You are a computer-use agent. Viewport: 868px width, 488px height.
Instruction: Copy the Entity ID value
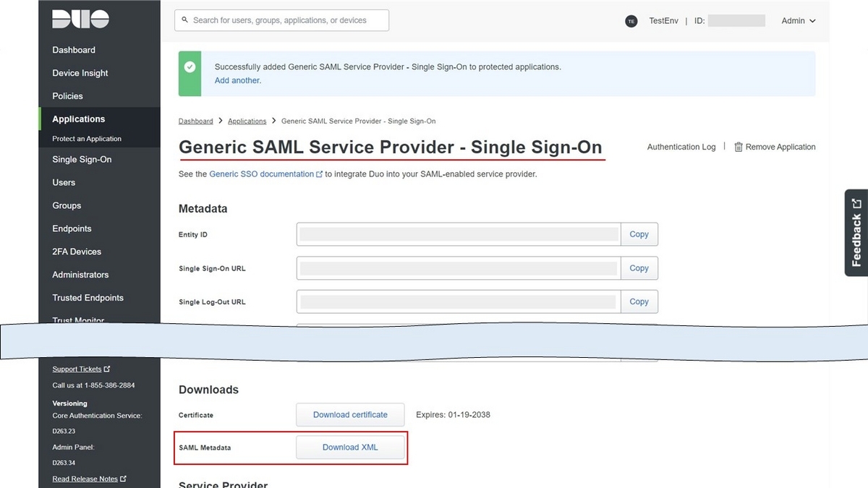tap(639, 234)
